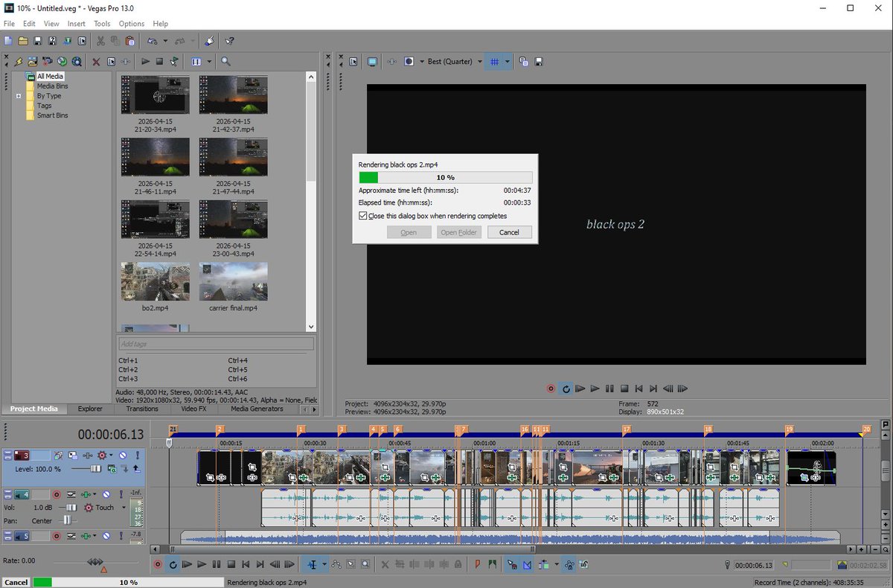Screen dimensions: 893x588
Task: Switch to the Media Generators tab
Action: point(257,409)
